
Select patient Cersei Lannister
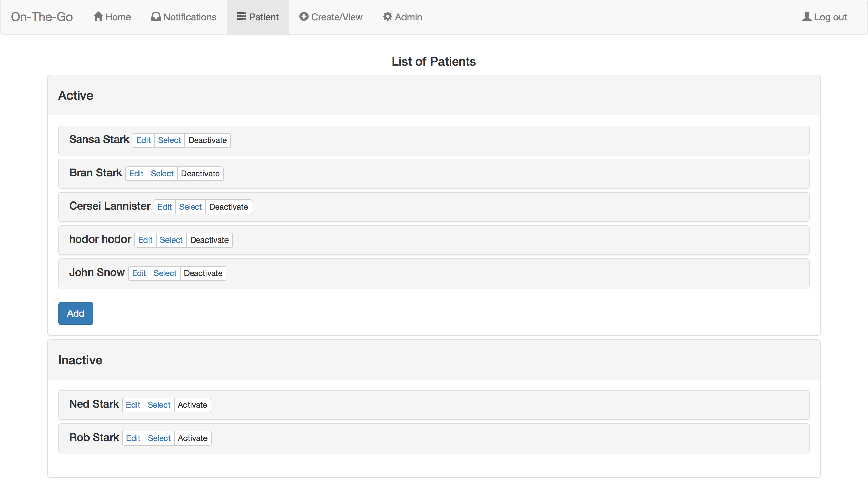[191, 207]
